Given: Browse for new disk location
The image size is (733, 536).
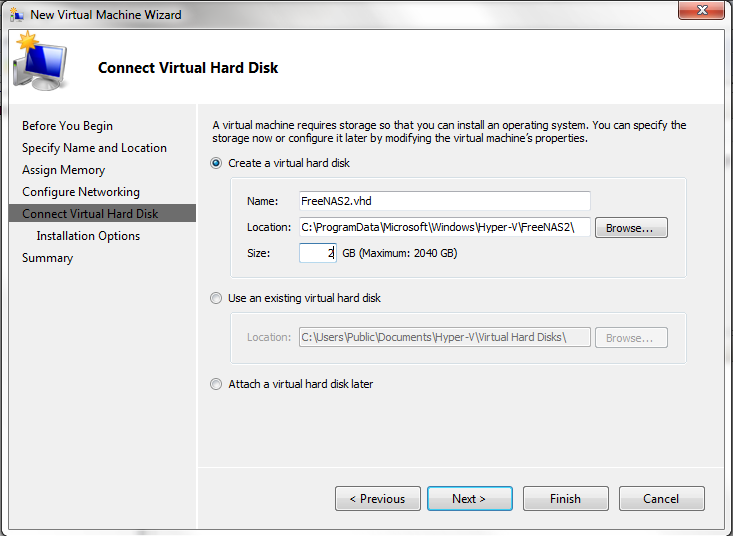Looking at the screenshot, I should click(x=630, y=228).
